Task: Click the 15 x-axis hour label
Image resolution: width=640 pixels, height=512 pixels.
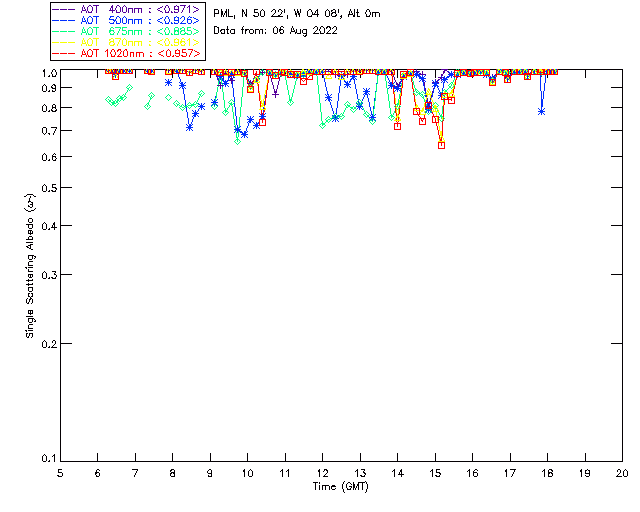Action: tap(435, 473)
